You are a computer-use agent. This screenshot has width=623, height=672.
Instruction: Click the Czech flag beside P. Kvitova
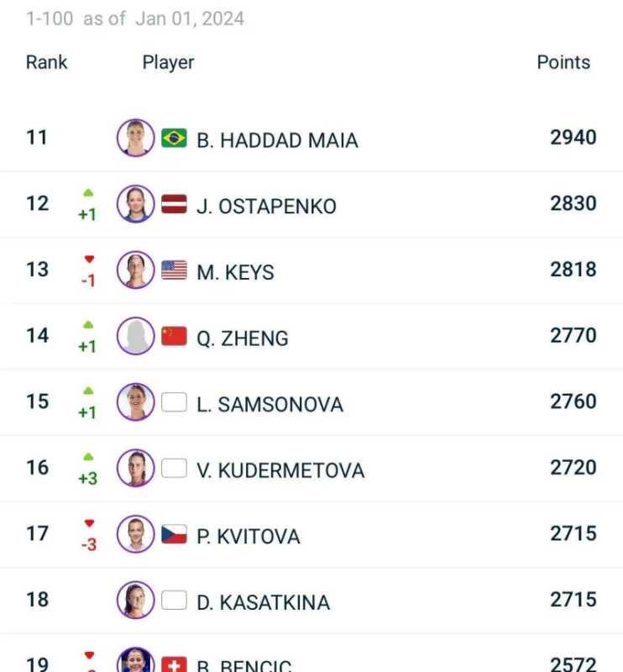point(174,534)
